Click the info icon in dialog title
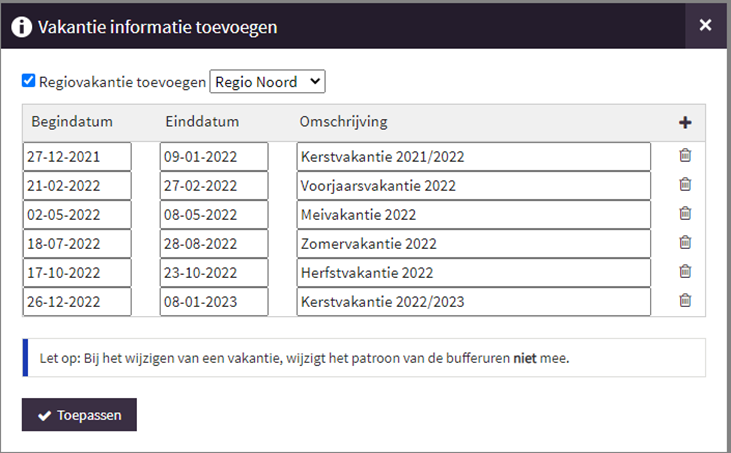Screen dimensions: 731x453 (21, 27)
